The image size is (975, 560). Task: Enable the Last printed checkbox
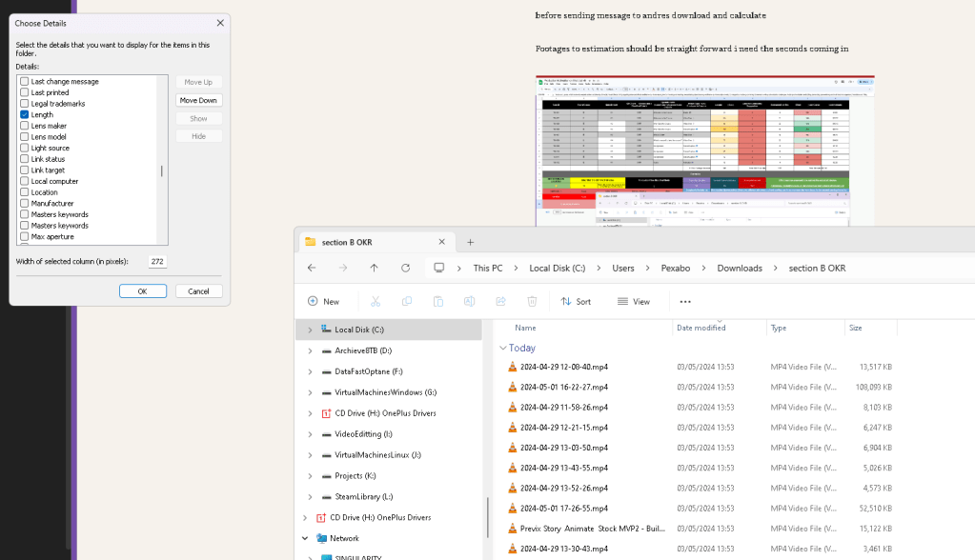(24, 92)
